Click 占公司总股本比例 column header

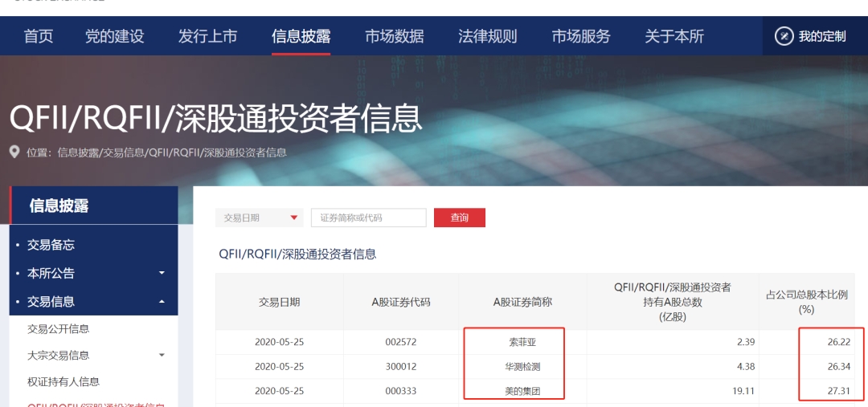(806, 302)
